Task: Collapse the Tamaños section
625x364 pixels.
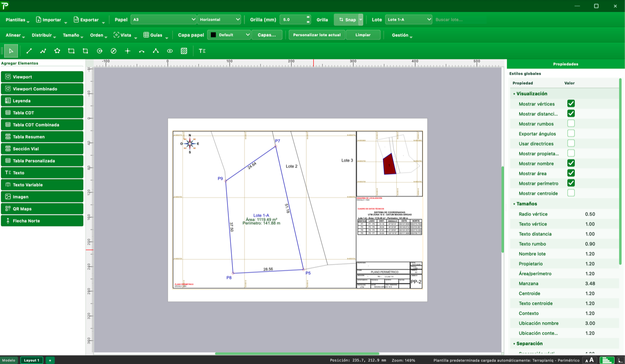Action: click(x=514, y=204)
